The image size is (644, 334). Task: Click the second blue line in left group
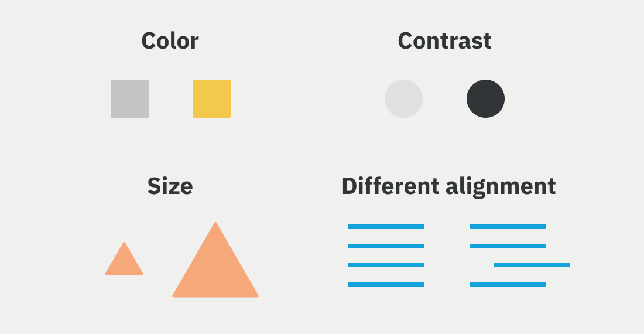pos(386,246)
